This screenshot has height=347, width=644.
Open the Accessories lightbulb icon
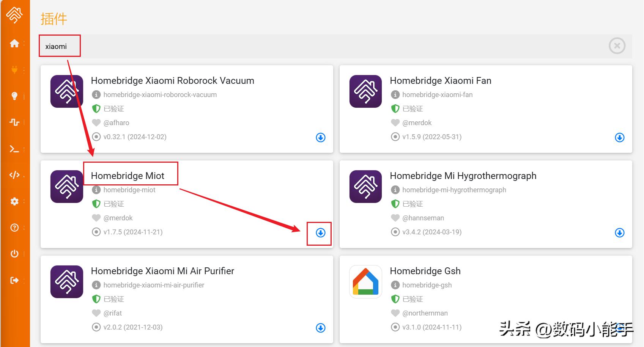(14, 96)
